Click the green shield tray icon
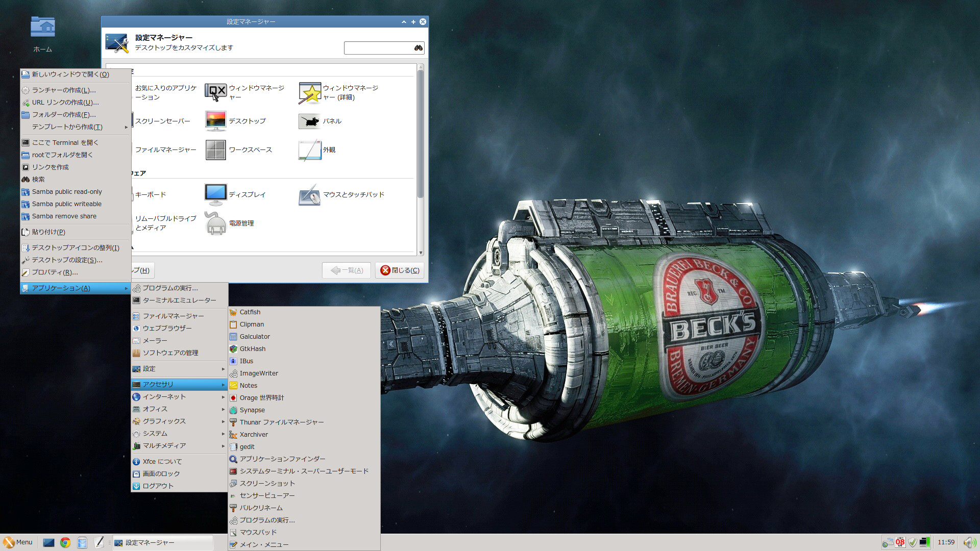Viewport: 980px width, 551px height. click(913, 542)
